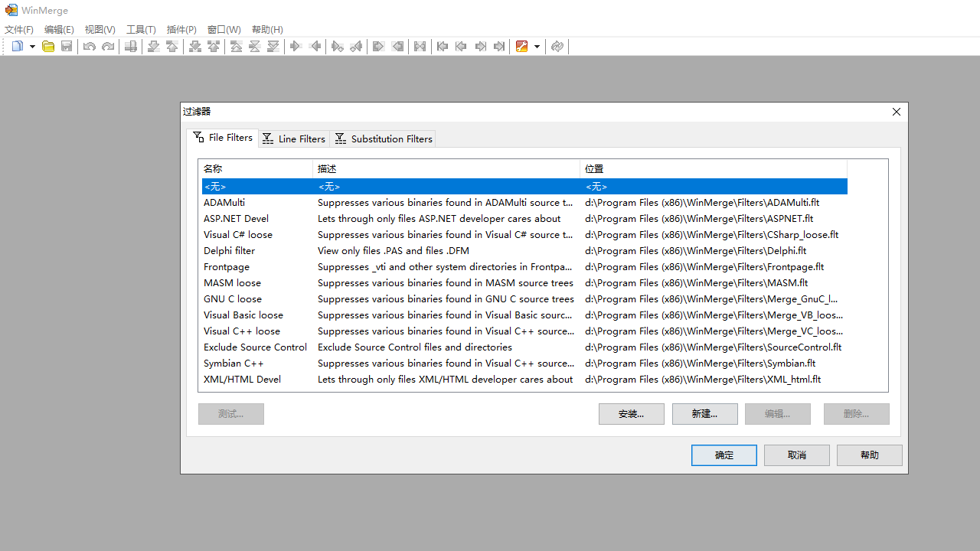Click the 安装 button to install a filter
The width and height of the screenshot is (980, 551).
tap(631, 413)
